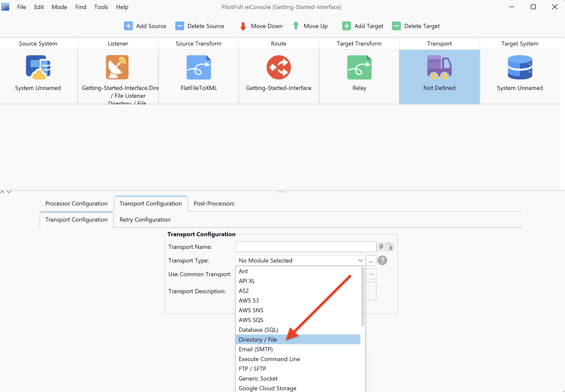Screen dimensions: 565x392
Task: Select the upper Transport Configuration tab
Action: [151, 204]
